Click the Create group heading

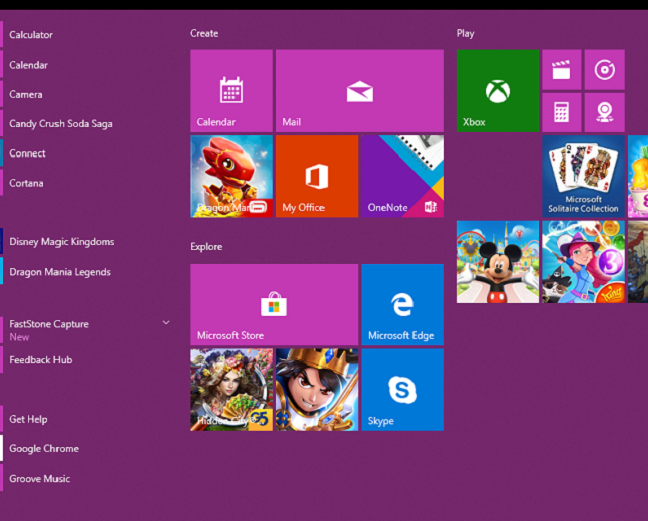coord(204,33)
